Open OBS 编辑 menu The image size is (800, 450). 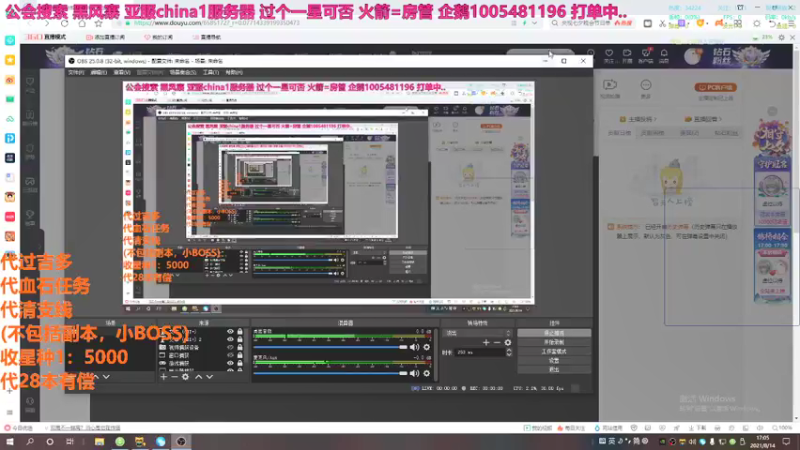[98, 72]
